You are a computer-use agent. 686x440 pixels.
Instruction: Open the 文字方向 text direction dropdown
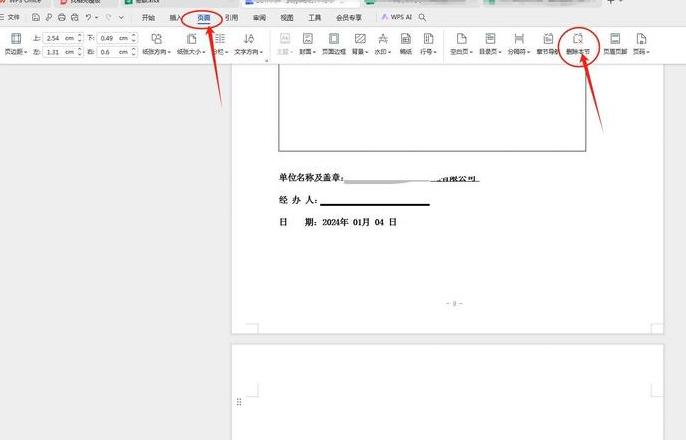click(248, 44)
